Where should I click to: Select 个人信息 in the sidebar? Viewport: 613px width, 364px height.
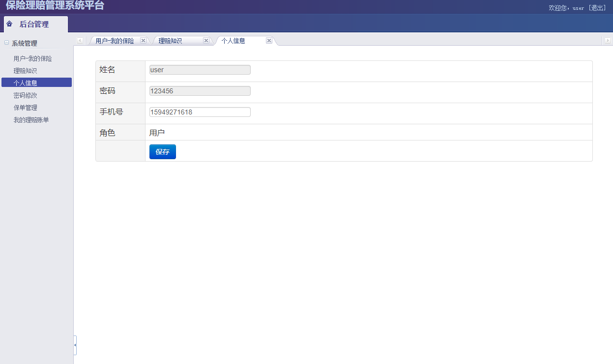(36, 83)
